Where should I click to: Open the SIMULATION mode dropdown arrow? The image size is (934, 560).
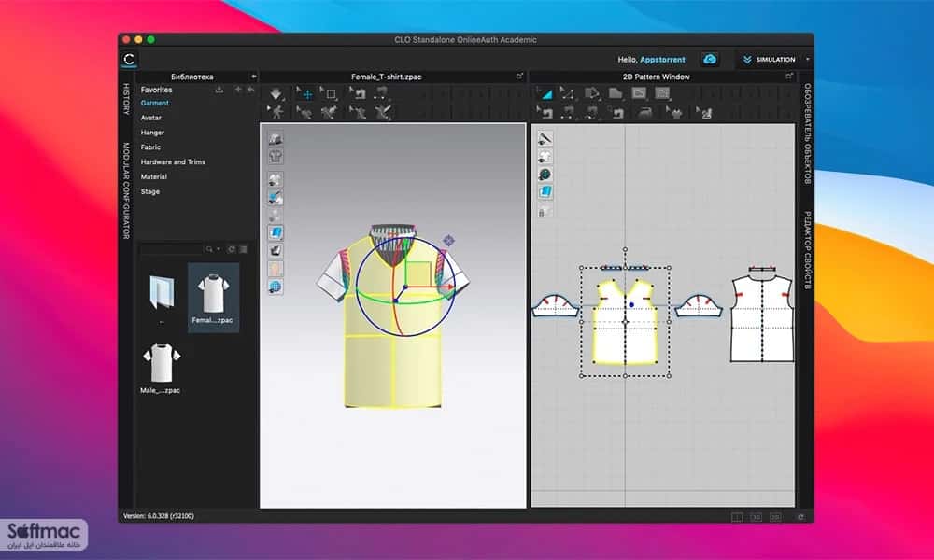click(x=807, y=60)
